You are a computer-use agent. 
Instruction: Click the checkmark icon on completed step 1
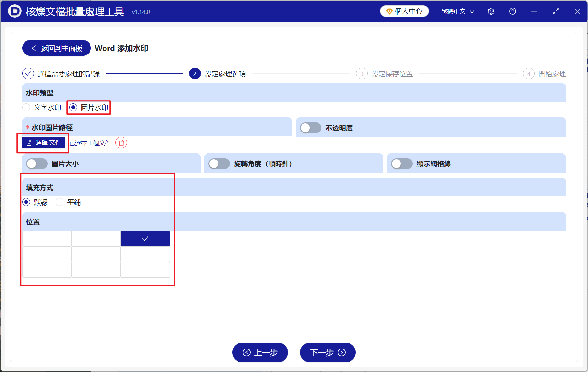coord(28,73)
